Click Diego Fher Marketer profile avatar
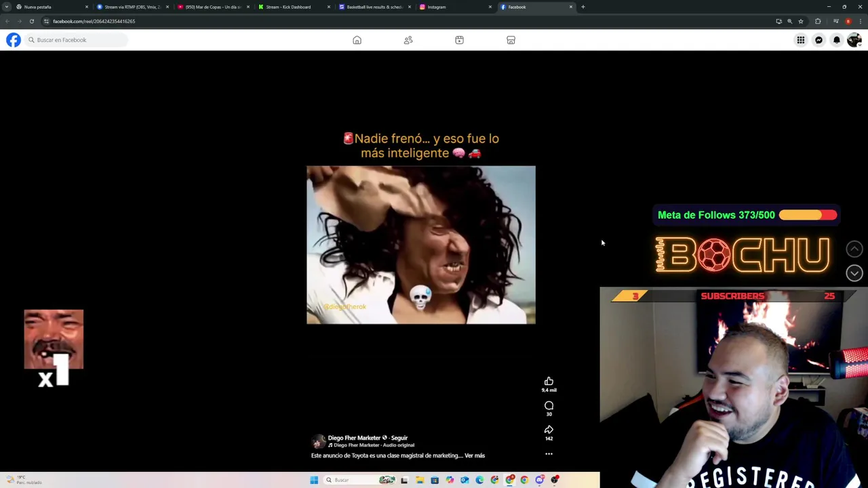 click(318, 441)
